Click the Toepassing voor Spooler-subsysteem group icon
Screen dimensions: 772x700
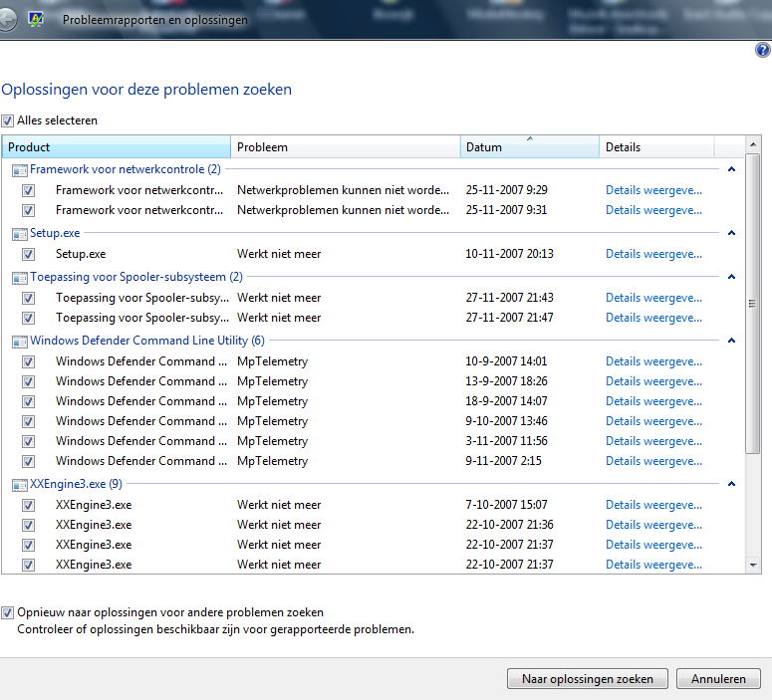pos(20,278)
